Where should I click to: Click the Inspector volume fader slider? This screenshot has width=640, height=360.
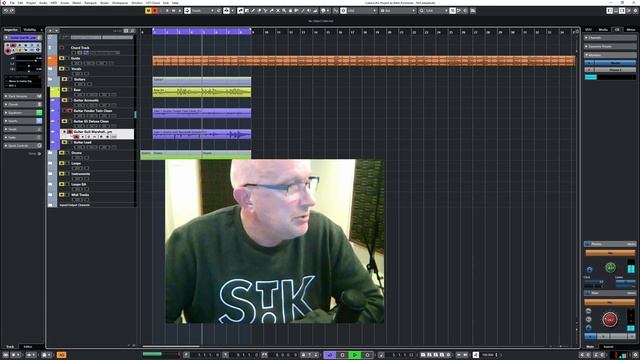point(28,60)
